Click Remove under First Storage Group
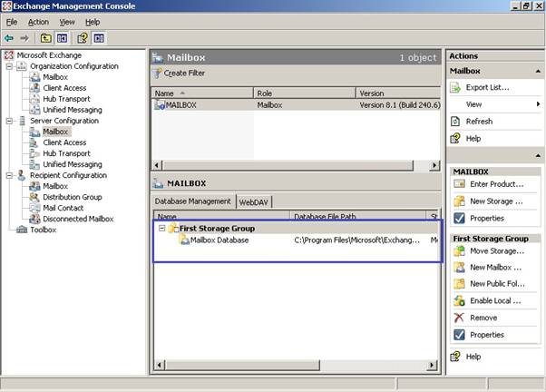The height and width of the screenshot is (392, 546). [483, 318]
